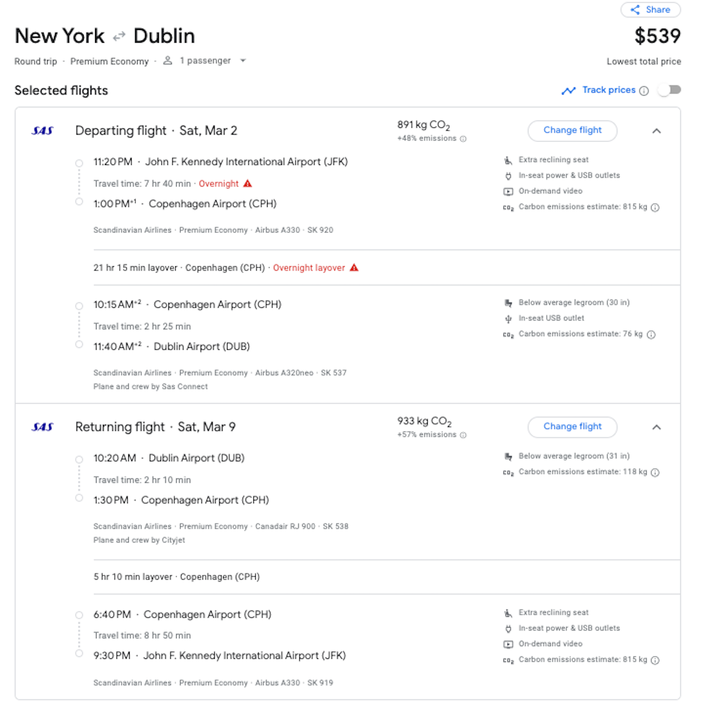Open the passenger count dropdown
Image resolution: width=728 pixels, height=708 pixels.
(243, 61)
